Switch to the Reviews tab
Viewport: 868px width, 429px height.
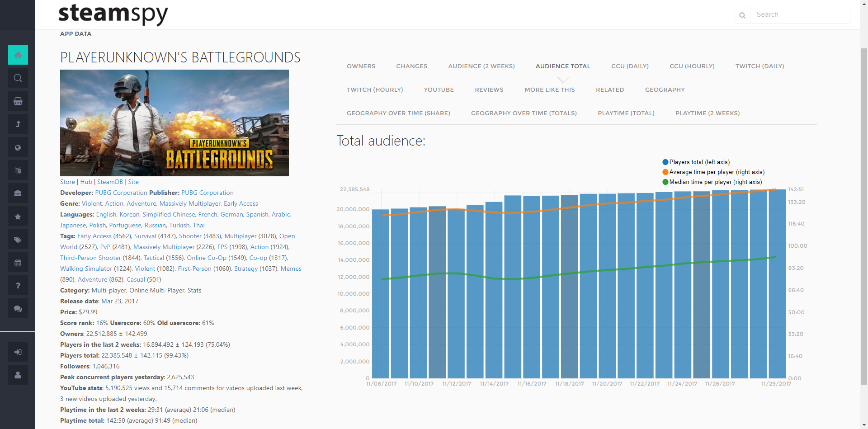tap(489, 90)
